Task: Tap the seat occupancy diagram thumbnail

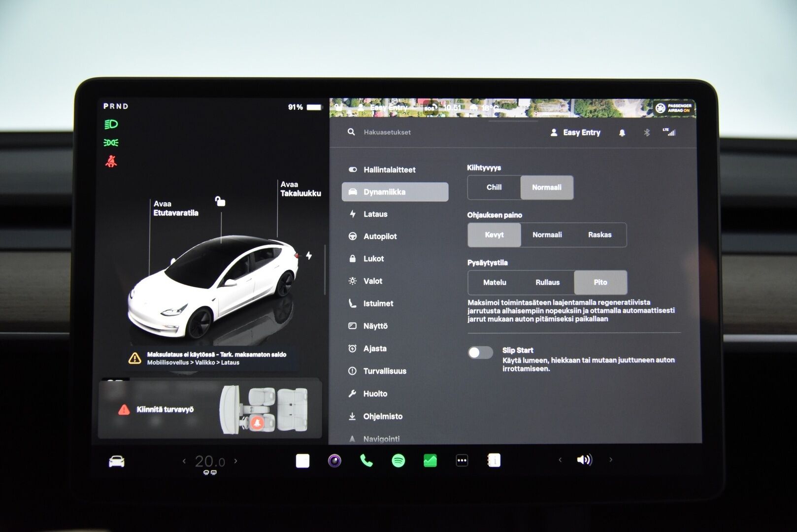Action: (264, 410)
